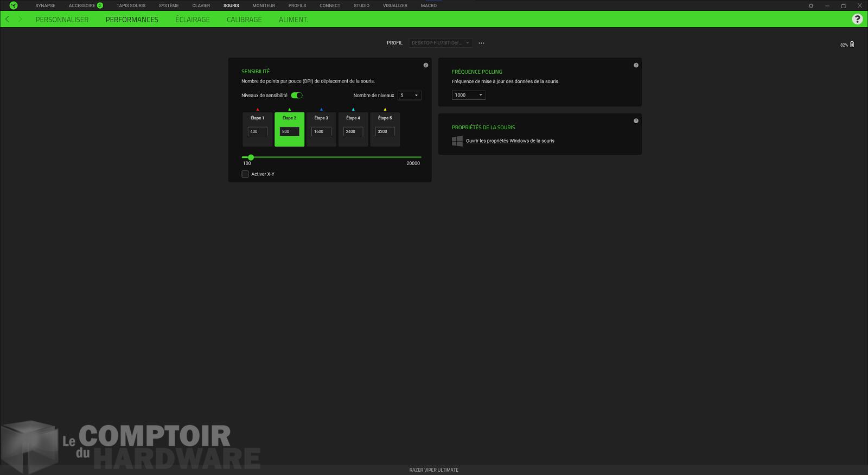Open the polling rate 1000 dropdown
868x475 pixels.
click(469, 95)
